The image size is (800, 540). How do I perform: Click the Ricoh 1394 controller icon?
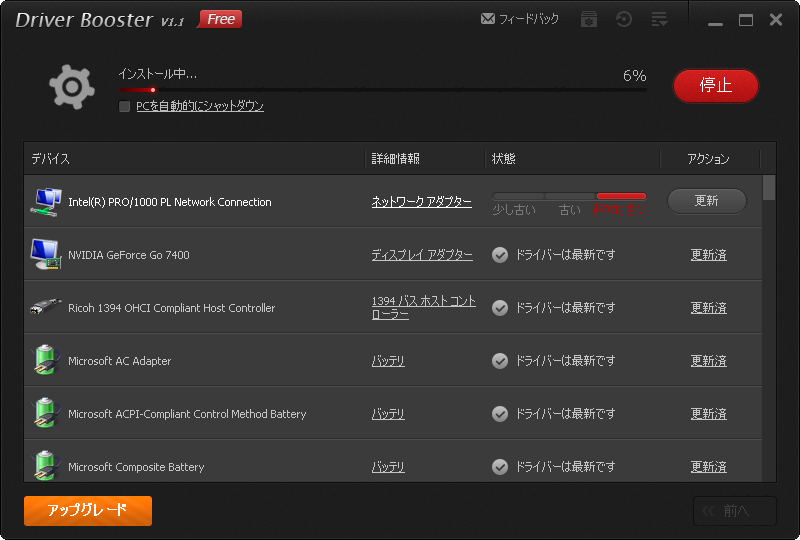(x=46, y=307)
